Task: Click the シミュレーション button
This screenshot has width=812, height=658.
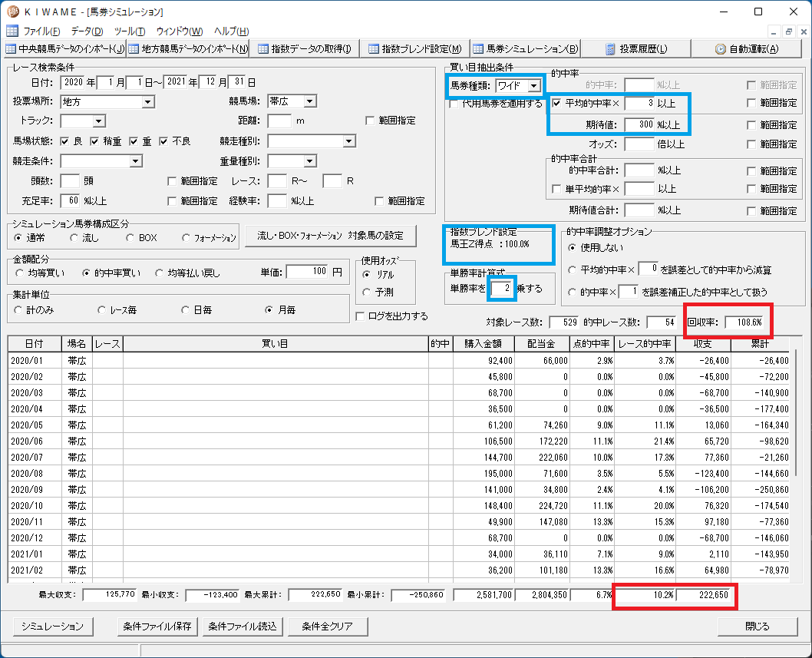Action: 52,627
